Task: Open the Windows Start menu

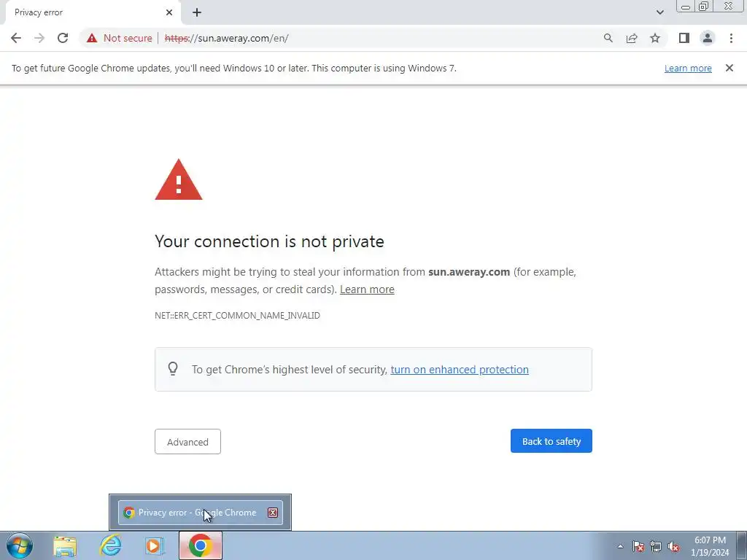Action: coord(20,545)
